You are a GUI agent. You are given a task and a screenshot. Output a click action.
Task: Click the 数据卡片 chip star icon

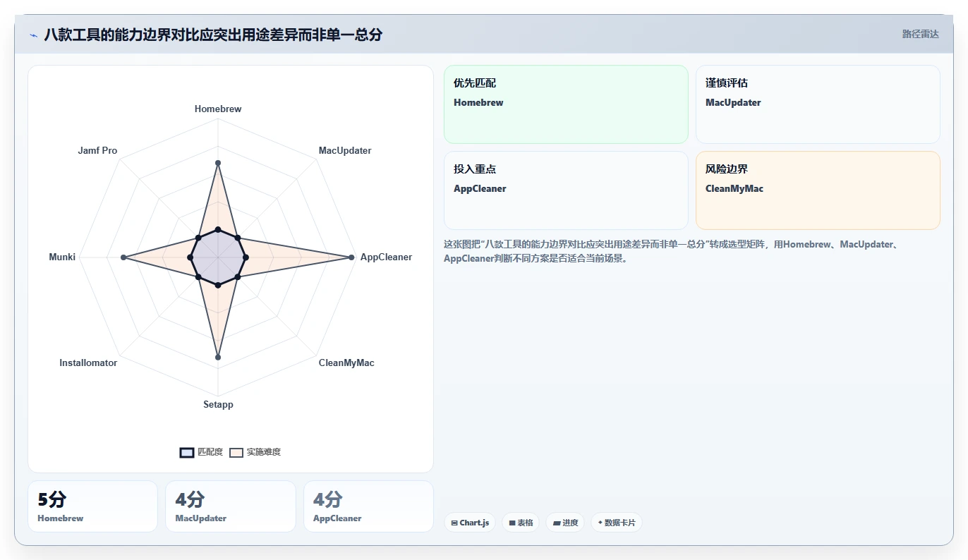pyautogui.click(x=600, y=523)
